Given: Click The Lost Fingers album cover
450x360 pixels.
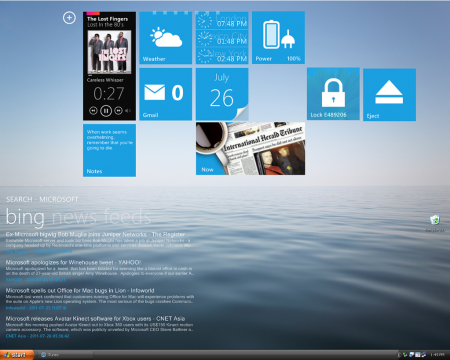Looking at the screenshot, I should pyautogui.click(x=109, y=52).
